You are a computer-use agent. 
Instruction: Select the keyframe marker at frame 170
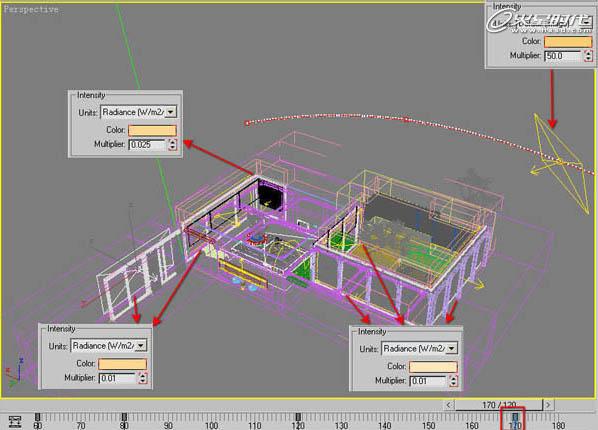point(515,417)
